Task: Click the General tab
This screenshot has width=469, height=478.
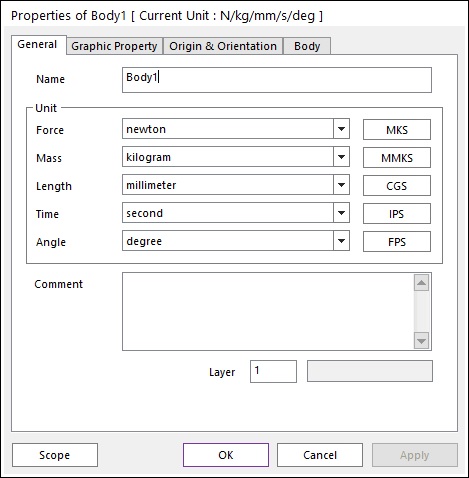Action: pyautogui.click(x=38, y=45)
